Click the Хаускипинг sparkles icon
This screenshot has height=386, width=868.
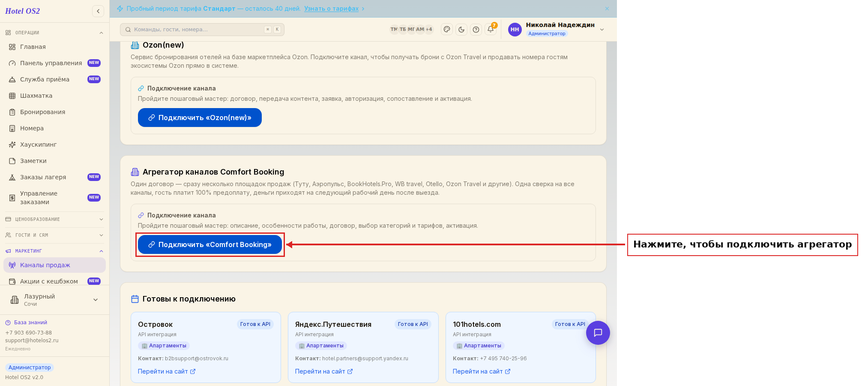(12, 145)
